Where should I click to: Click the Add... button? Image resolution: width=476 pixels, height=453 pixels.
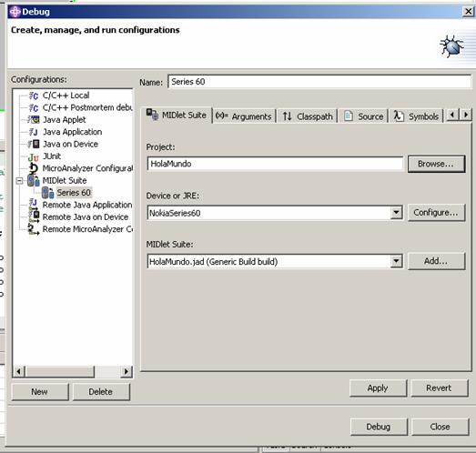pos(436,261)
